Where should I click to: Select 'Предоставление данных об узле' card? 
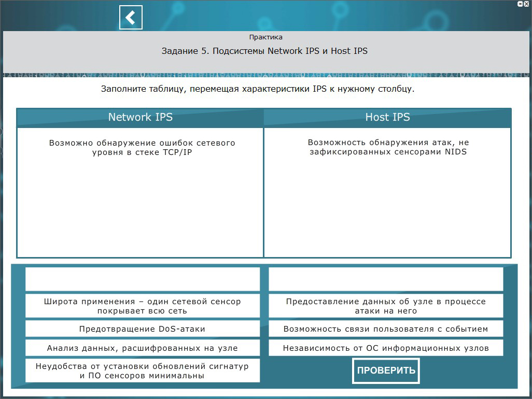pyautogui.click(x=386, y=306)
